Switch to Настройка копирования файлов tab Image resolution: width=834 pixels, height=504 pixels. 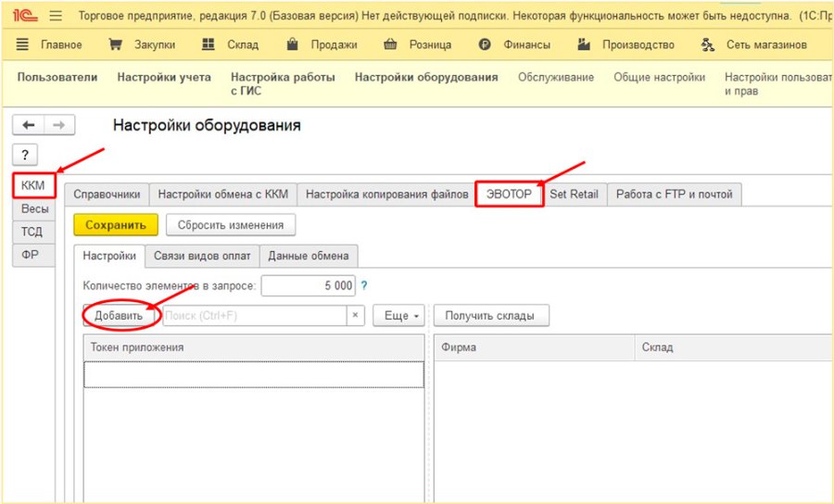[x=386, y=194]
